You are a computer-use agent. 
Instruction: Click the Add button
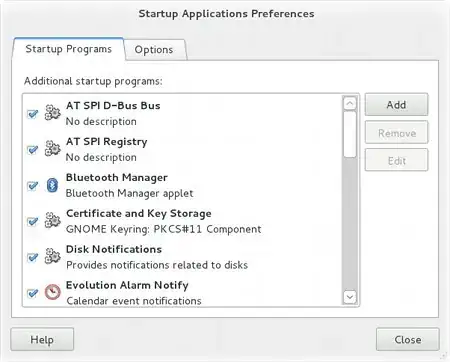pyautogui.click(x=396, y=105)
